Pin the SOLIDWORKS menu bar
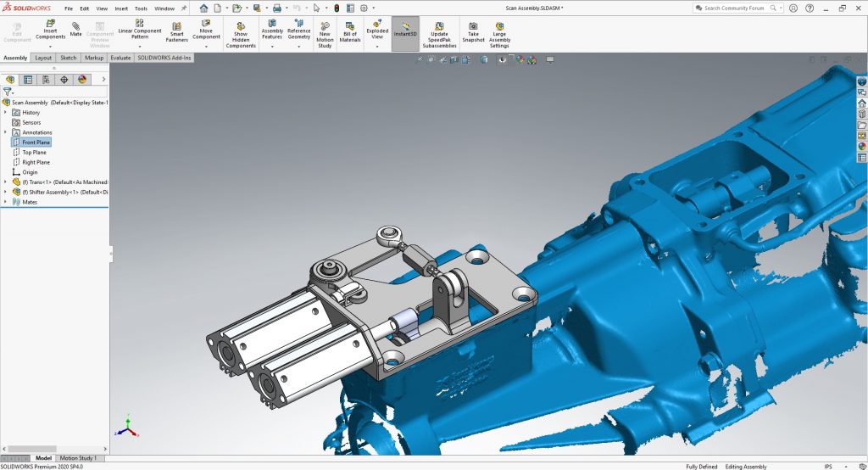Image resolution: width=868 pixels, height=470 pixels. click(x=184, y=8)
